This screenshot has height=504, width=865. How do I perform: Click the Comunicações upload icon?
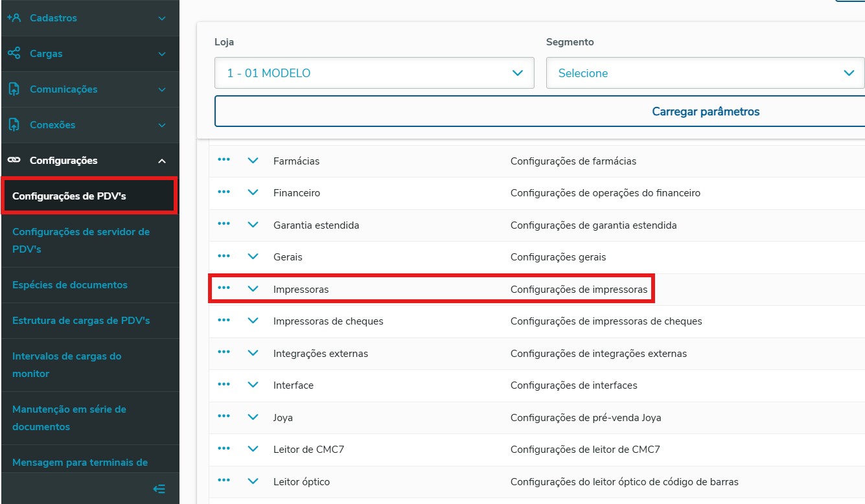14,89
